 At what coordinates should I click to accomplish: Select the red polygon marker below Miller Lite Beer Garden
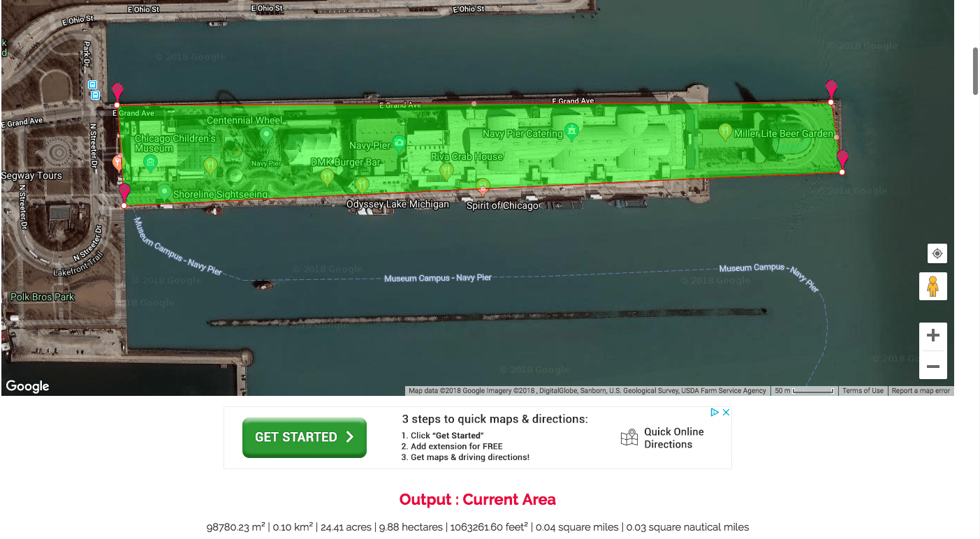pos(842,159)
